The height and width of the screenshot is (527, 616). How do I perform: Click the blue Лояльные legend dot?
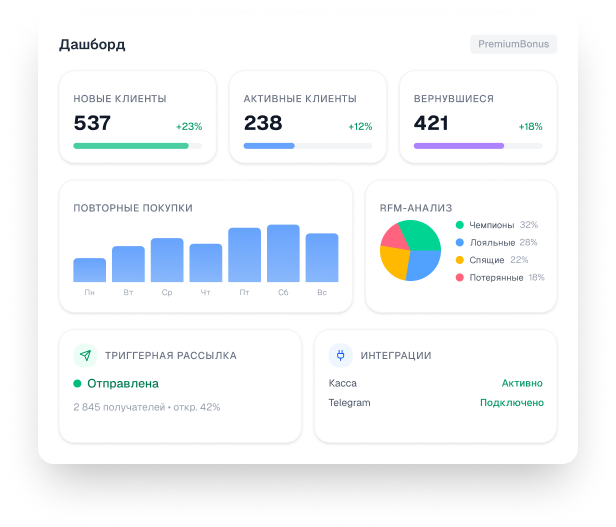(x=460, y=242)
